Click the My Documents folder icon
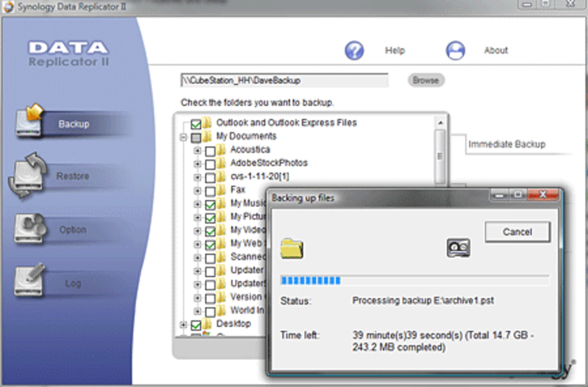Image resolution: width=588 pixels, height=387 pixels. 207,136
